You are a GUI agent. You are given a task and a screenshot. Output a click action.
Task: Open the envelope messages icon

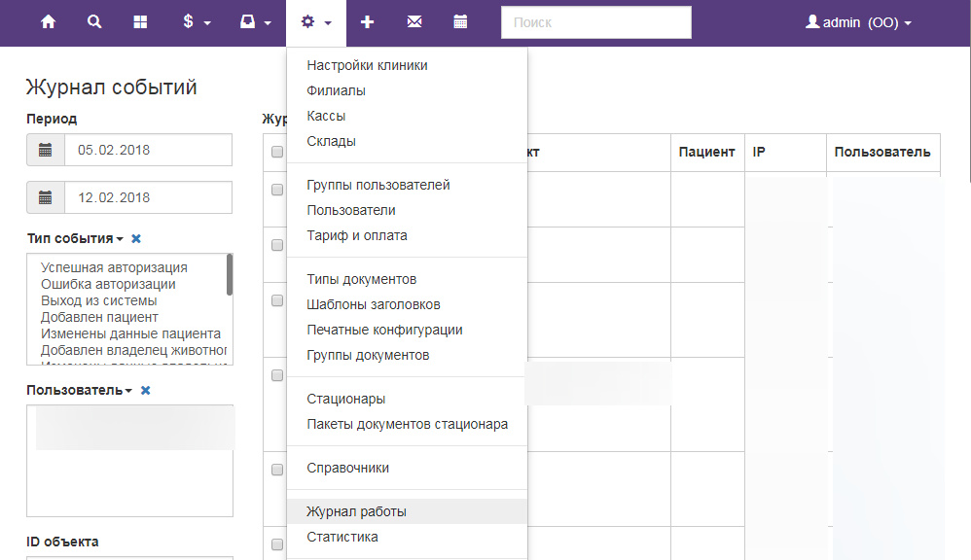pyautogui.click(x=414, y=22)
